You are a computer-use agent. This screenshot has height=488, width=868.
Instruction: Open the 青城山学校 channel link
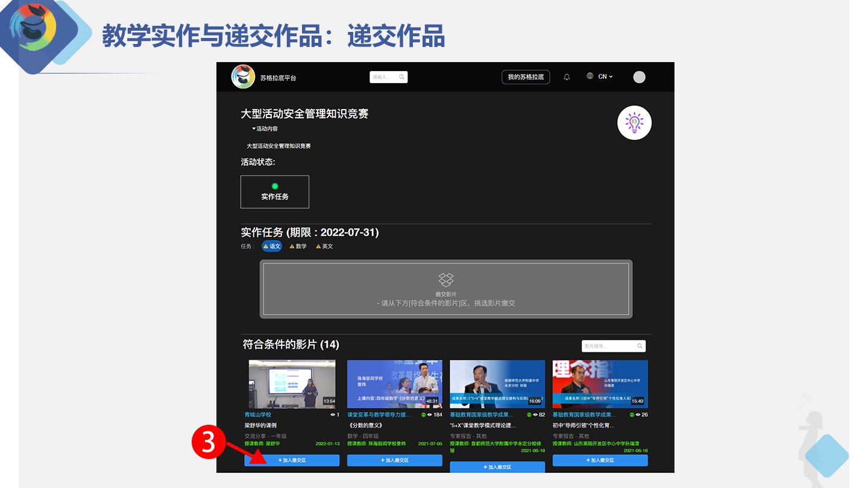pos(258,415)
